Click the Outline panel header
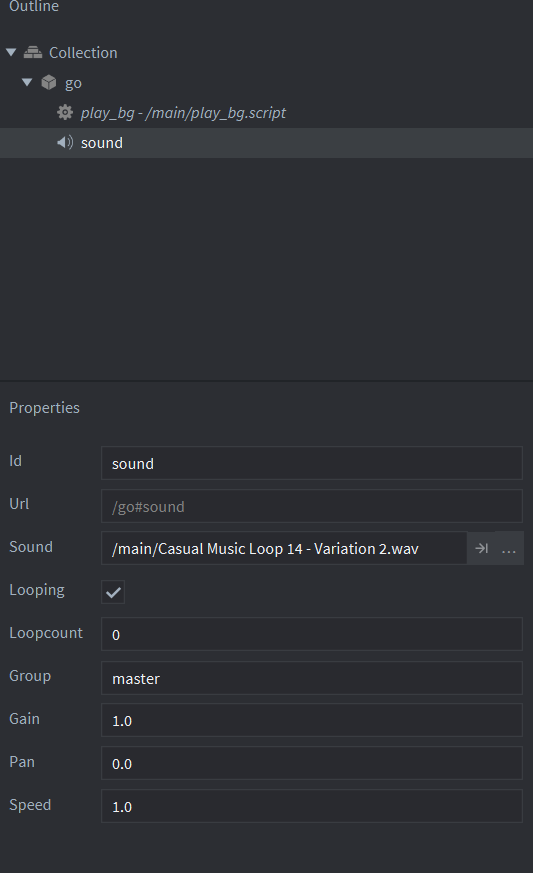The width and height of the screenshot is (533, 873). coord(33,7)
